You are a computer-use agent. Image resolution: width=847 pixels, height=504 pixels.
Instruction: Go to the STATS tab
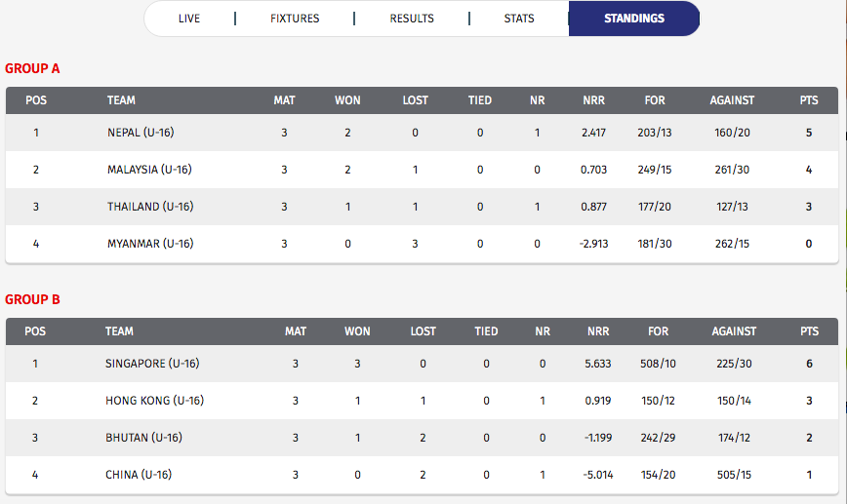[x=519, y=19]
